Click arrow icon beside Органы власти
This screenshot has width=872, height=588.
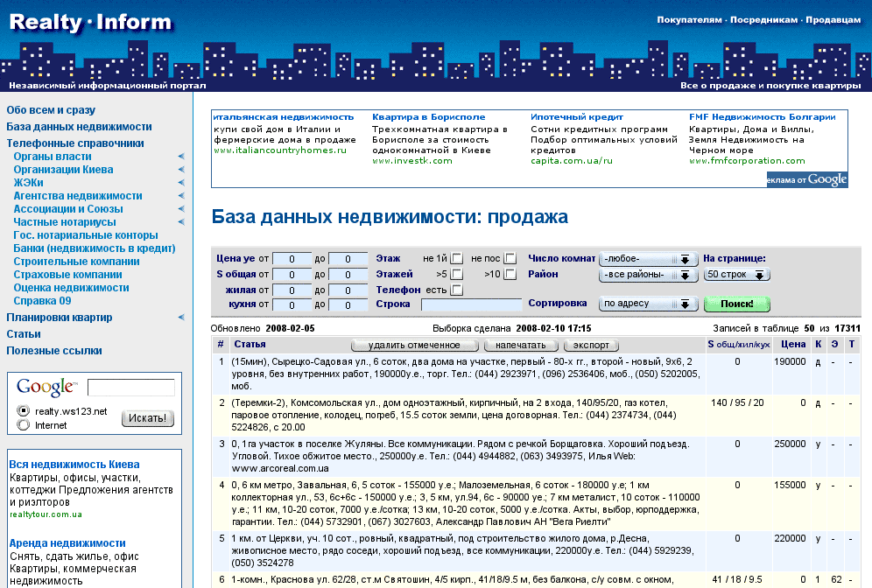point(181,157)
